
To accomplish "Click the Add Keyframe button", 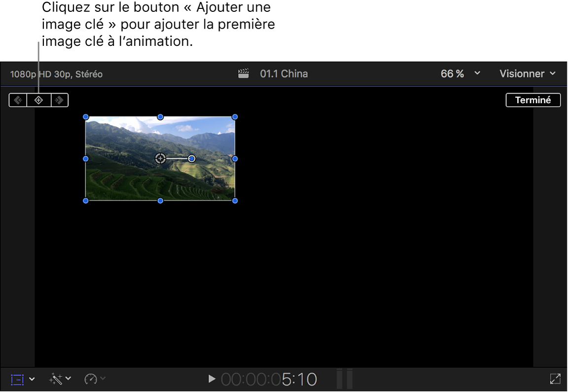I will [x=38, y=100].
